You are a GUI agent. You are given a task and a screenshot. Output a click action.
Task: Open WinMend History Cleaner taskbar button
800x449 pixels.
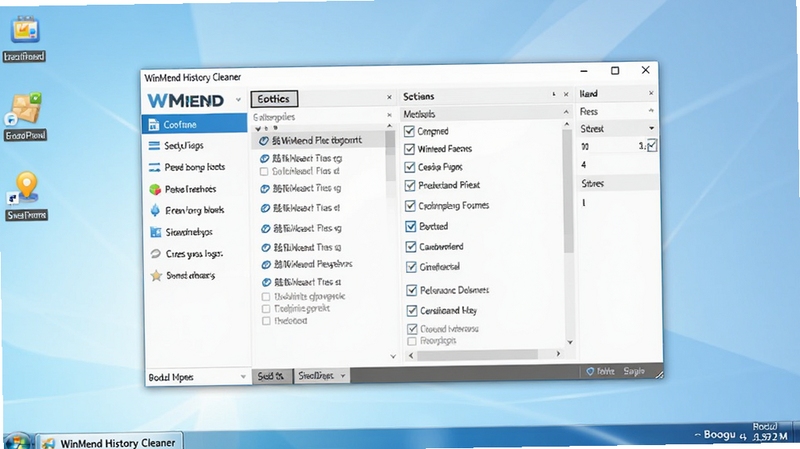point(110,442)
